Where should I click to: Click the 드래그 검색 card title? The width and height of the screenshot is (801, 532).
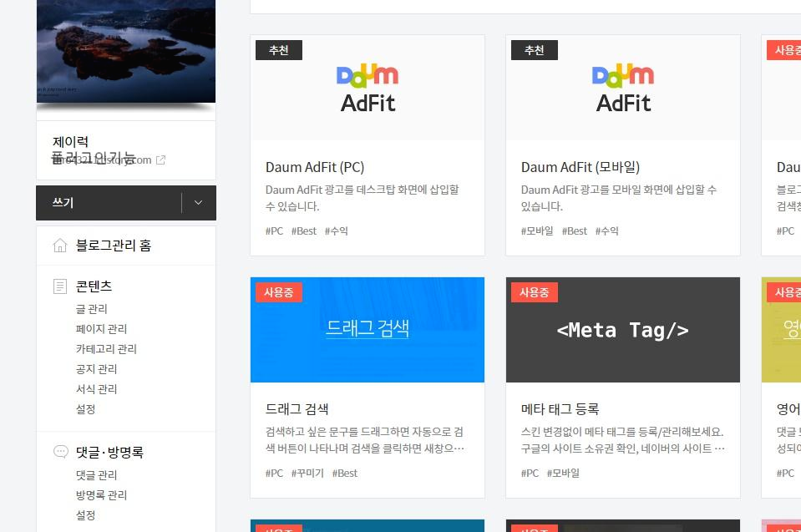297,409
